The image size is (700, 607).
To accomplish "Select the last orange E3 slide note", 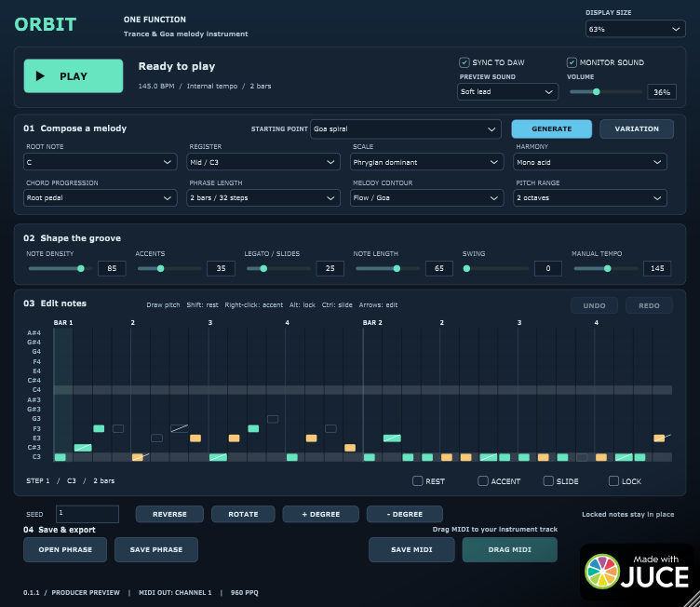I will click(x=659, y=438).
